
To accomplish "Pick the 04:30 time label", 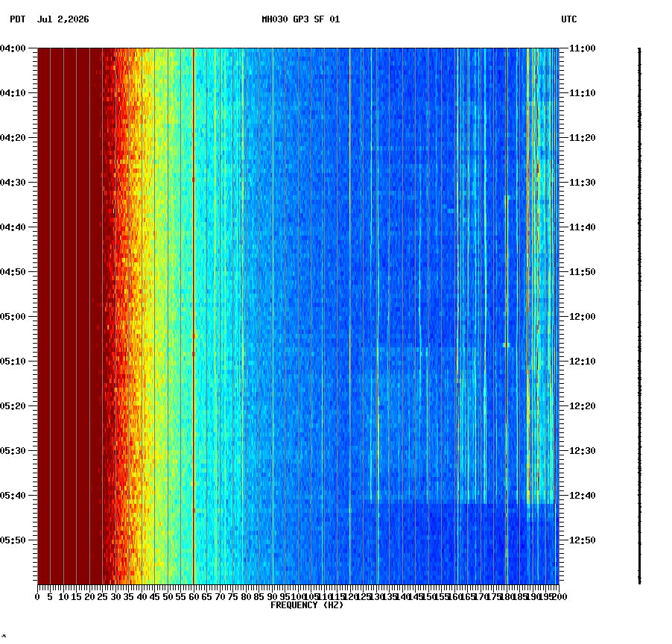I will click(13, 182).
